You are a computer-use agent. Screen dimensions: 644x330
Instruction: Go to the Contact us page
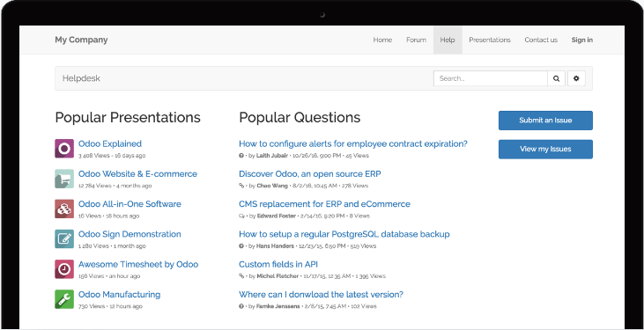pos(541,40)
